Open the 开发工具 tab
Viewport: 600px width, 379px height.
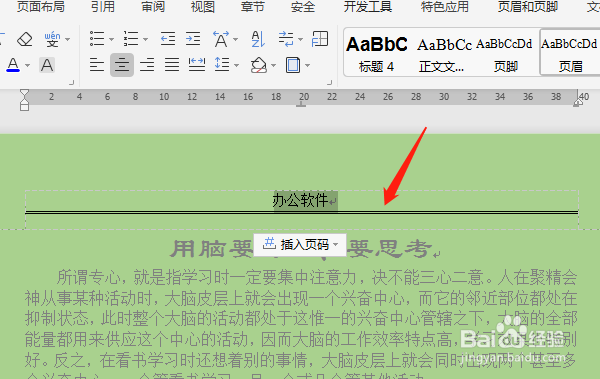tap(368, 7)
